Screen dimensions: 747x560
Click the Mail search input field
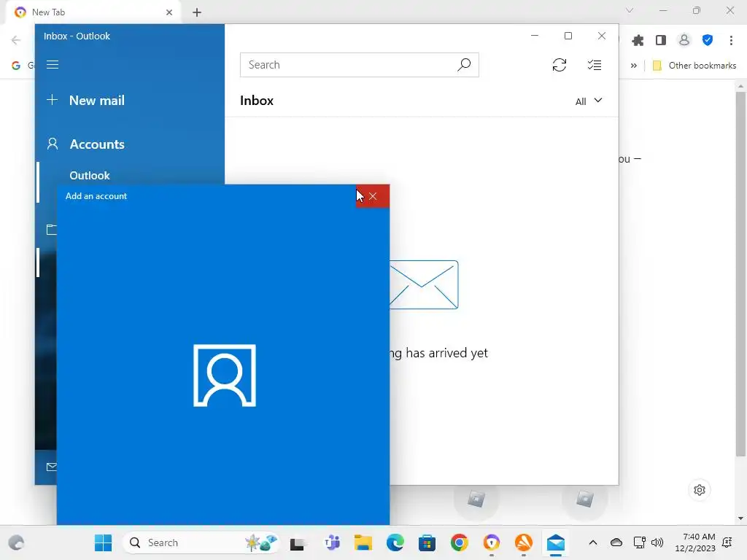tap(359, 65)
